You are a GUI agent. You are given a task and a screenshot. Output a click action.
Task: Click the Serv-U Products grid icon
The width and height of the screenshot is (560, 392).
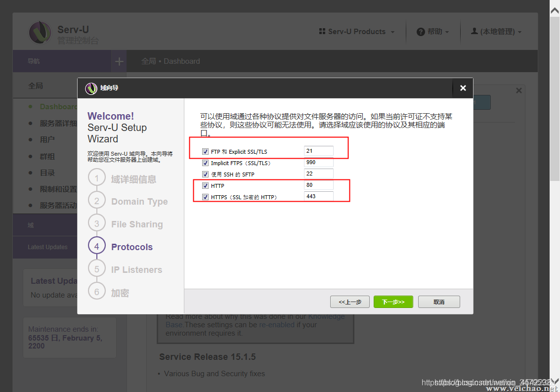pos(322,32)
